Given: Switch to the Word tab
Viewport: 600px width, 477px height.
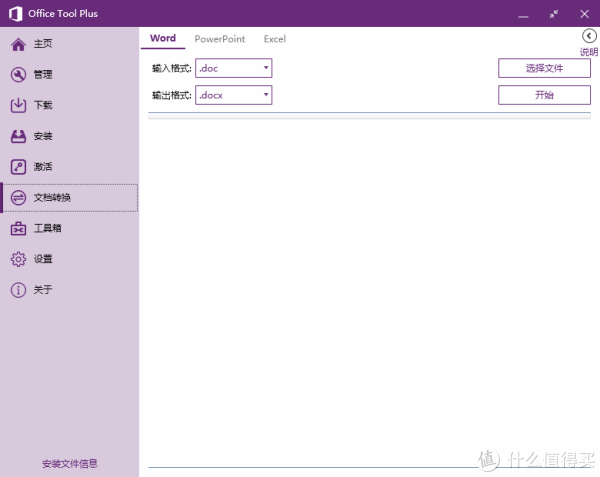Looking at the screenshot, I should [x=163, y=38].
